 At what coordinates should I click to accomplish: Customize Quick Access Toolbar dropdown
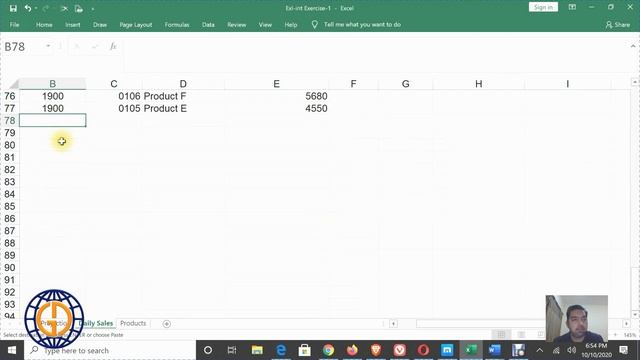click(93, 9)
